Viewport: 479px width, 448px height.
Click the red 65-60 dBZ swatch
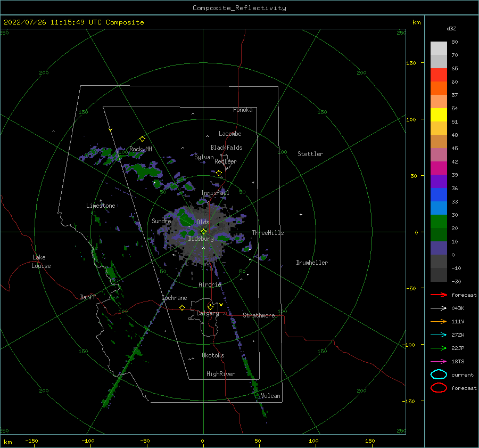pyautogui.click(x=439, y=75)
